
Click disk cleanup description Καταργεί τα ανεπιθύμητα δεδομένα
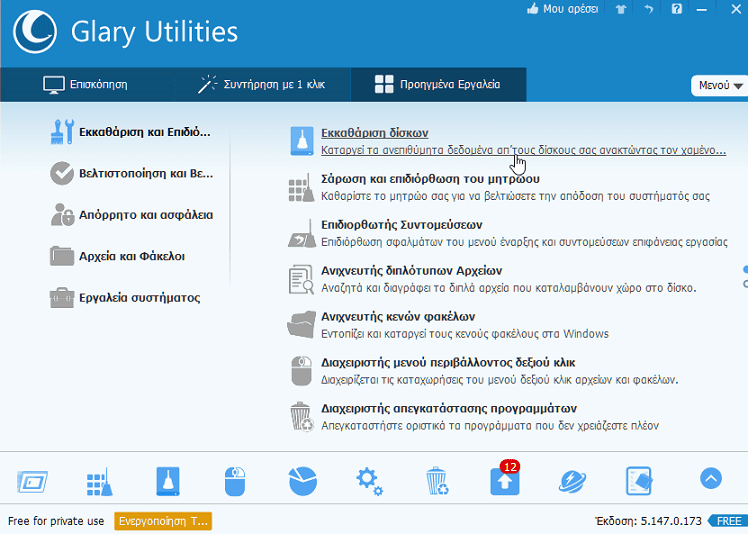tap(523, 150)
